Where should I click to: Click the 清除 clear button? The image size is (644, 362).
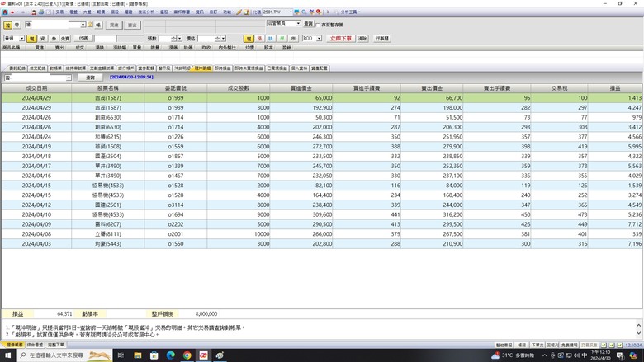pos(362,39)
